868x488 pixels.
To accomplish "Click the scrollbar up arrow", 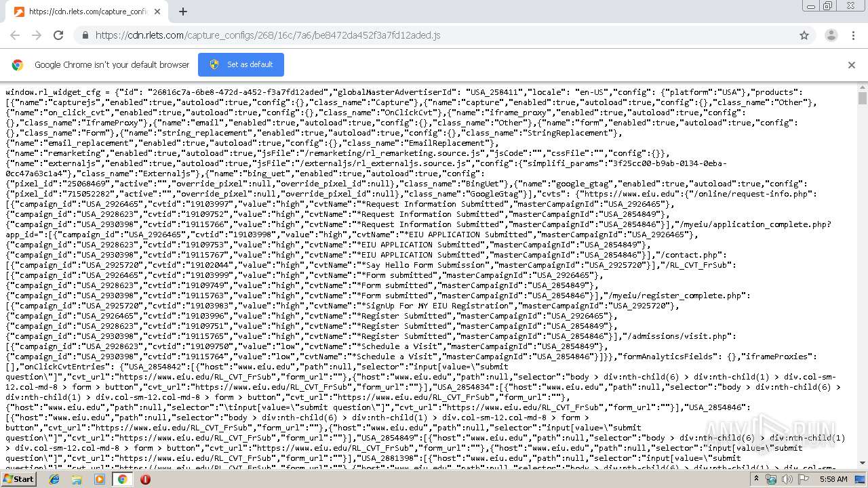I will click(863, 87).
